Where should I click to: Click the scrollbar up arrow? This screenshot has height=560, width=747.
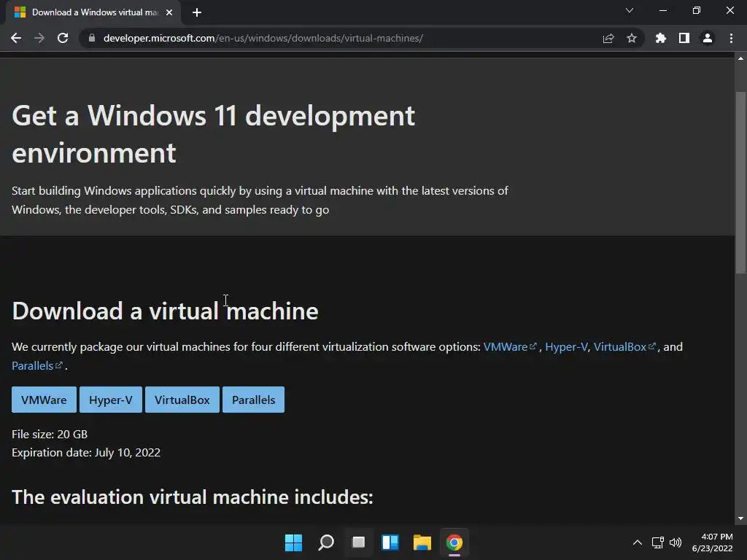pos(740,58)
